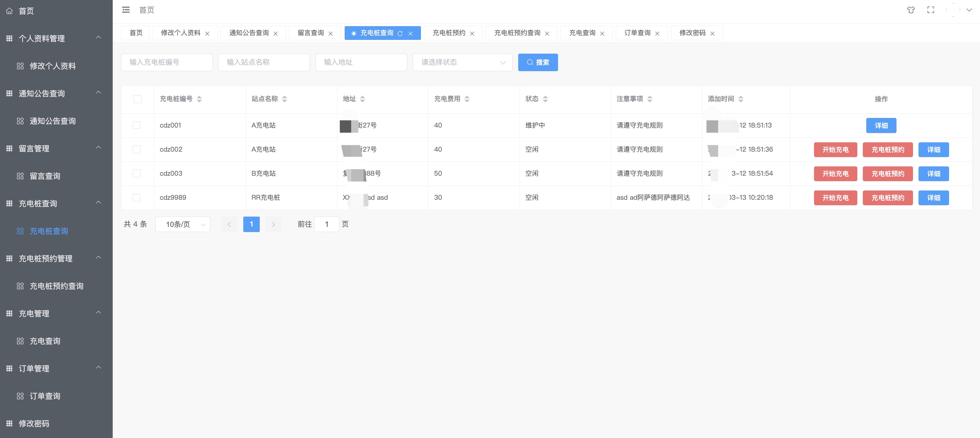This screenshot has height=438, width=980.
Task: Click the home icon in sidebar
Action: tap(10, 11)
